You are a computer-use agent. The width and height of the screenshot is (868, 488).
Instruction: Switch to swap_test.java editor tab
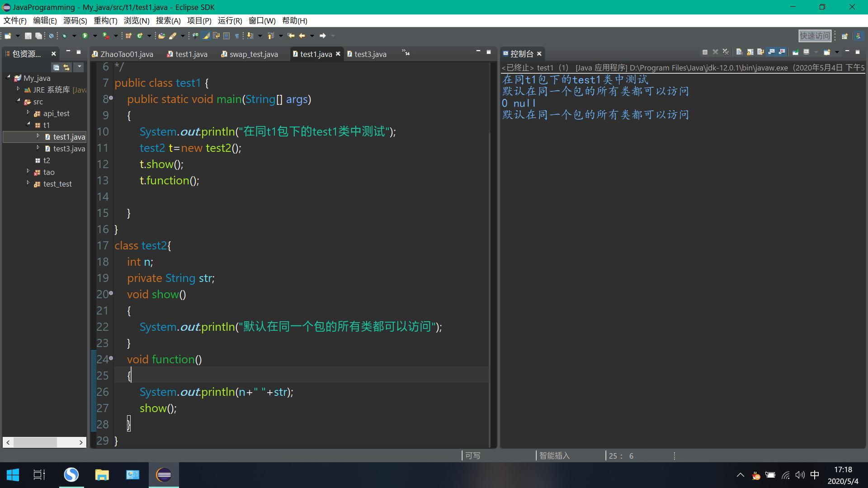point(250,54)
